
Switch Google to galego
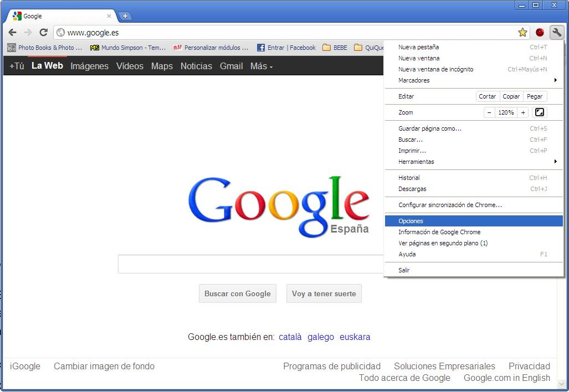(x=320, y=337)
